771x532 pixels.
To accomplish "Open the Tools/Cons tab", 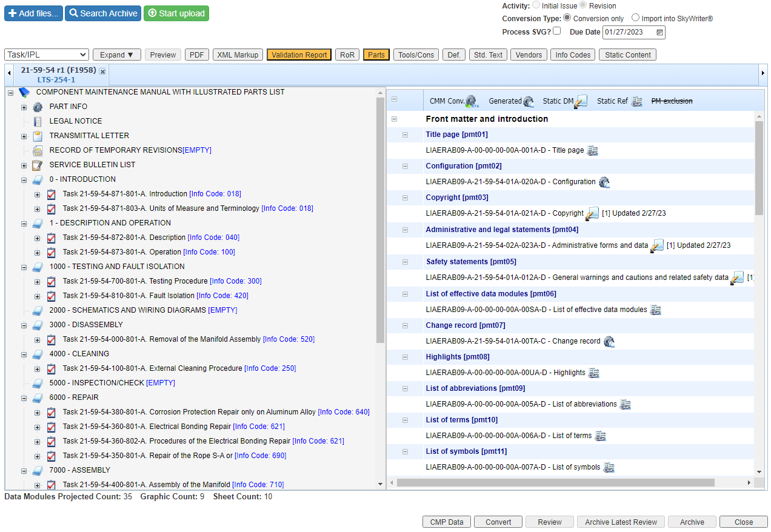I will (416, 55).
